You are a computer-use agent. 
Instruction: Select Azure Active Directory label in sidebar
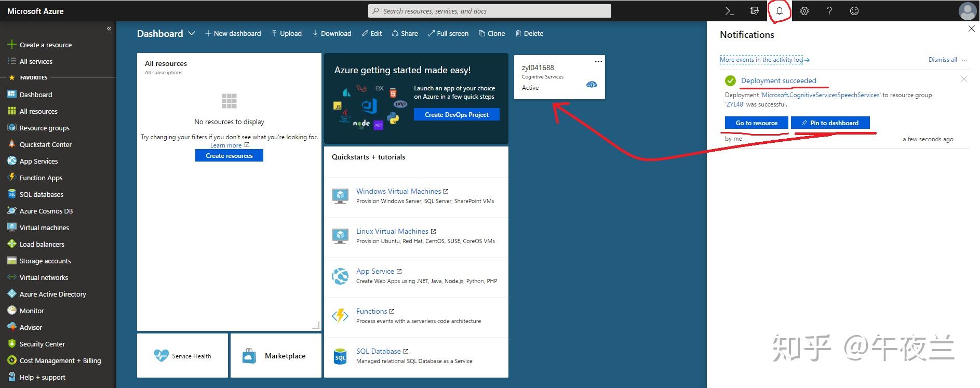53,294
